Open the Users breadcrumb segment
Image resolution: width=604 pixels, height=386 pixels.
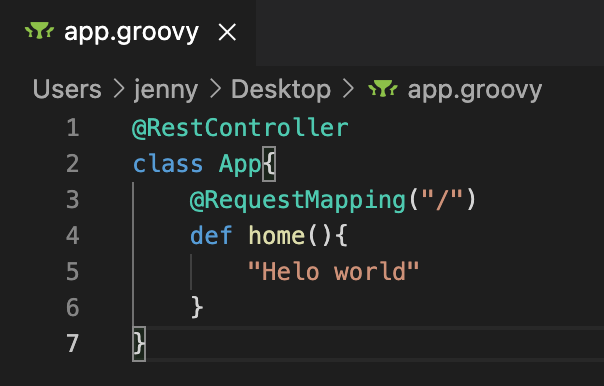click(x=67, y=89)
